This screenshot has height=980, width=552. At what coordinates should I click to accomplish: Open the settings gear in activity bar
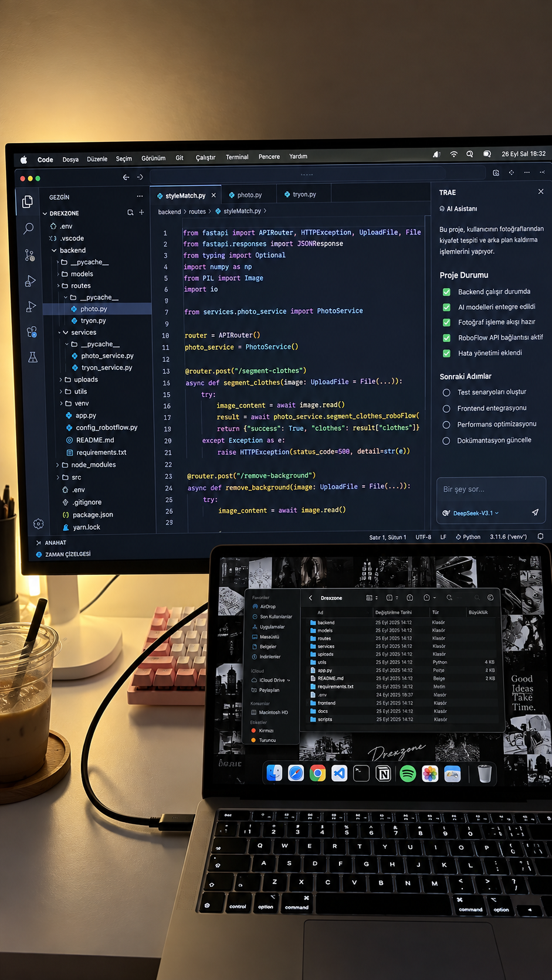[x=38, y=524]
